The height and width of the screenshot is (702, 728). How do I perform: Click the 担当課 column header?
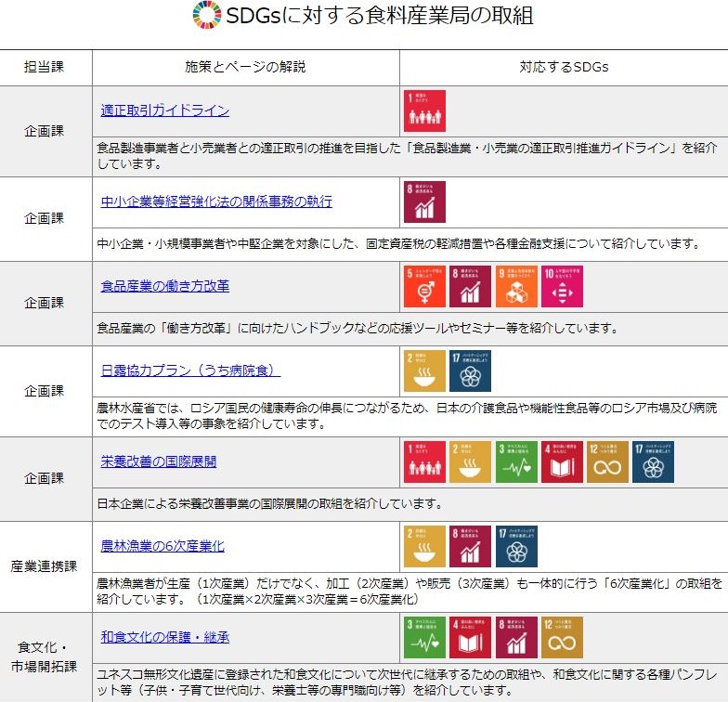click(x=45, y=67)
